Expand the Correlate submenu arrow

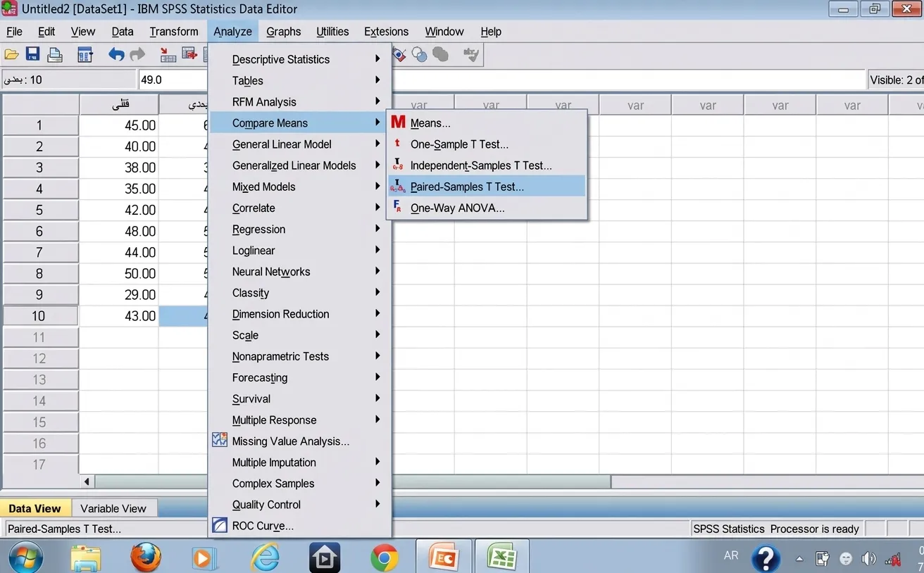click(377, 208)
